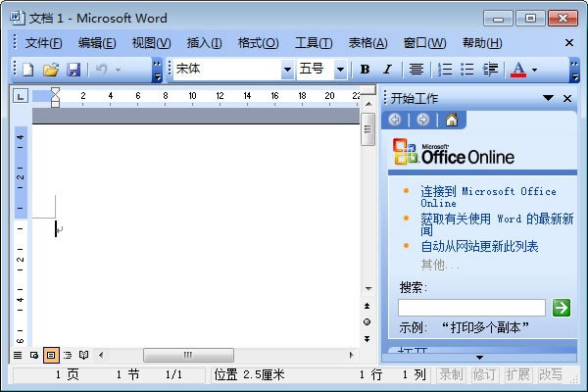Click the horizontal scrollbar thumb

click(188, 355)
